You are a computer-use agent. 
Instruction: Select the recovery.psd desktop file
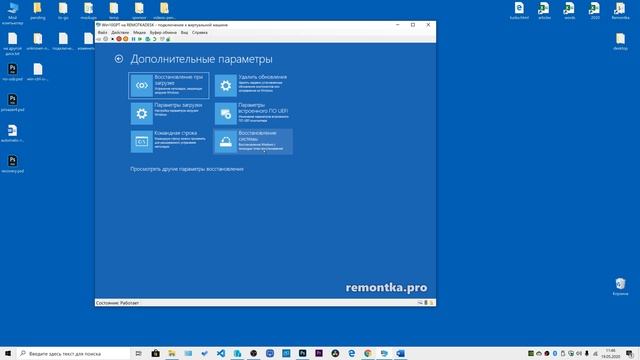pyautogui.click(x=13, y=164)
